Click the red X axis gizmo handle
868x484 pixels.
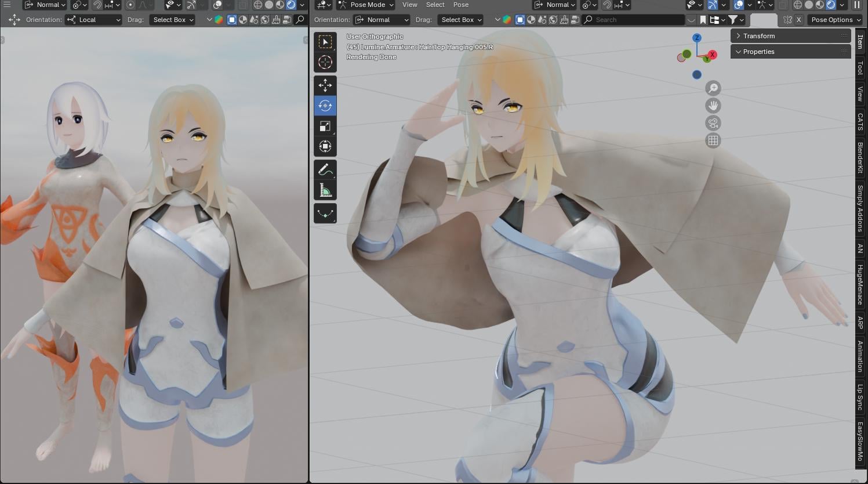(x=713, y=55)
